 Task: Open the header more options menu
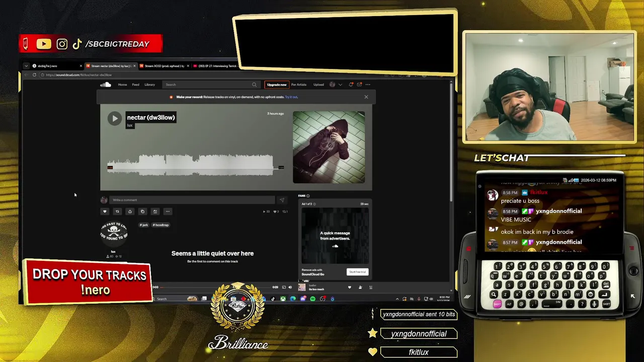(368, 84)
